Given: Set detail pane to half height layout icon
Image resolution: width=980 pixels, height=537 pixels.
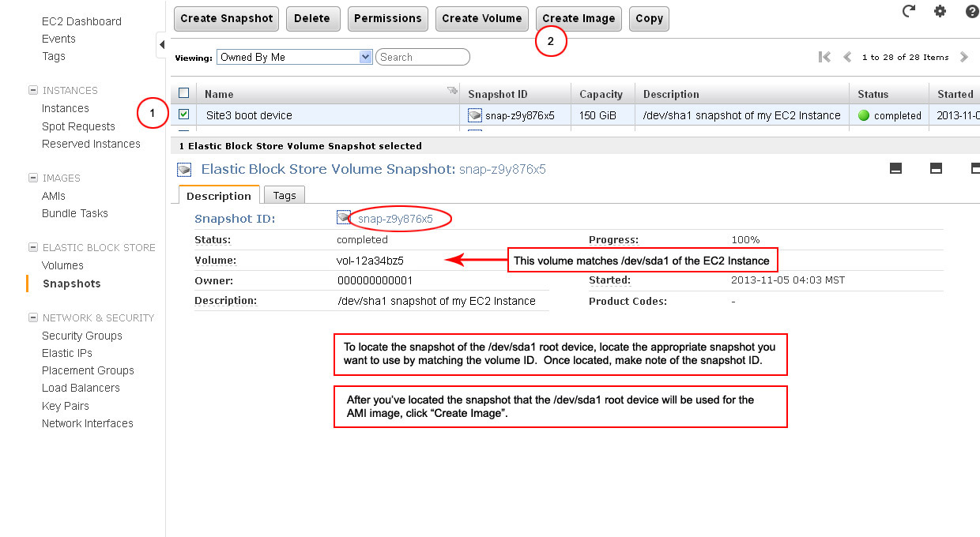Looking at the screenshot, I should coord(936,167).
